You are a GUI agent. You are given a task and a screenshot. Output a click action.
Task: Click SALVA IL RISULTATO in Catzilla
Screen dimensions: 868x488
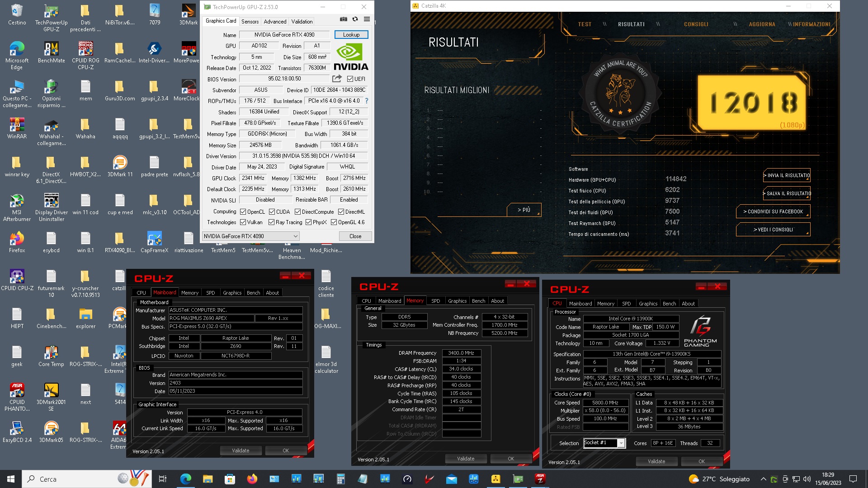787,193
